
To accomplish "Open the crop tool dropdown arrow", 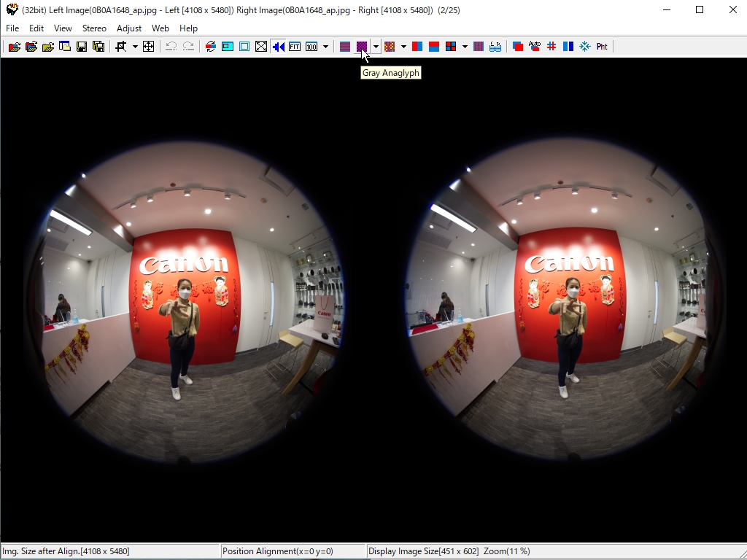I will point(135,46).
